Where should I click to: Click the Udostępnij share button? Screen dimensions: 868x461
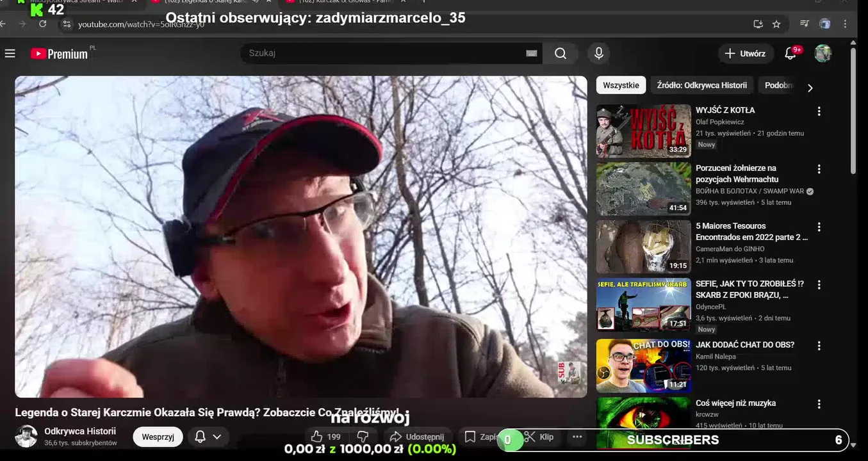click(417, 437)
